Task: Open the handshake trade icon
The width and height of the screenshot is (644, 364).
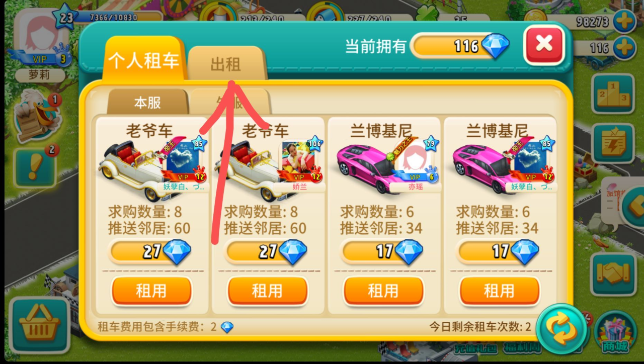Action: point(613,274)
